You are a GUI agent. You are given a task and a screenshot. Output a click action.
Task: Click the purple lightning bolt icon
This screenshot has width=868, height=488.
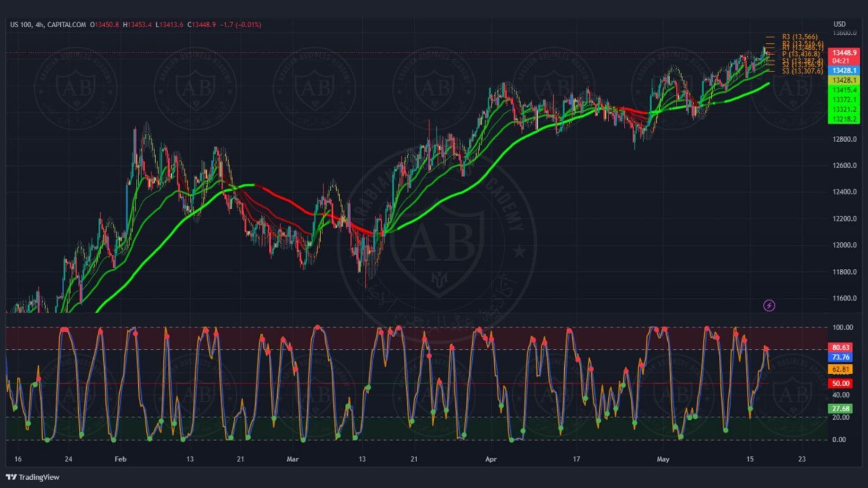pos(769,305)
